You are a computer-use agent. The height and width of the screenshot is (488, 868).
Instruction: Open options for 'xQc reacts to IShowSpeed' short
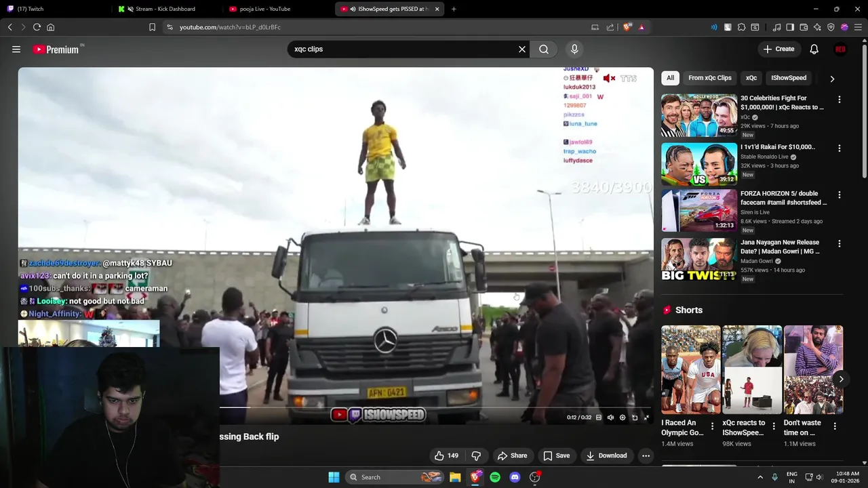click(x=774, y=426)
